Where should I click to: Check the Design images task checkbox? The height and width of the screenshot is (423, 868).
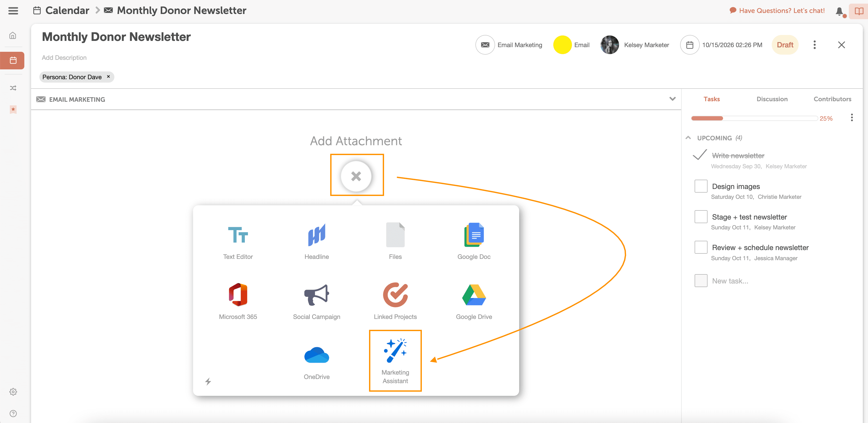[701, 186]
